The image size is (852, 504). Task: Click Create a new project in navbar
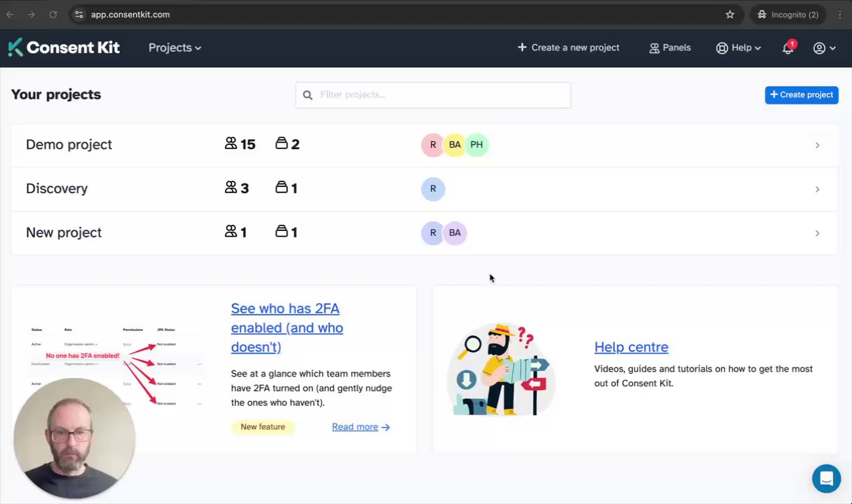568,48
